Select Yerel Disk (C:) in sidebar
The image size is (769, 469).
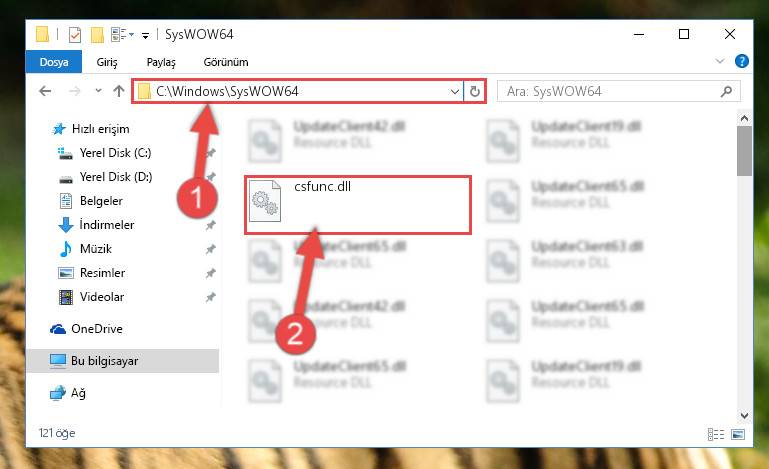point(115,153)
